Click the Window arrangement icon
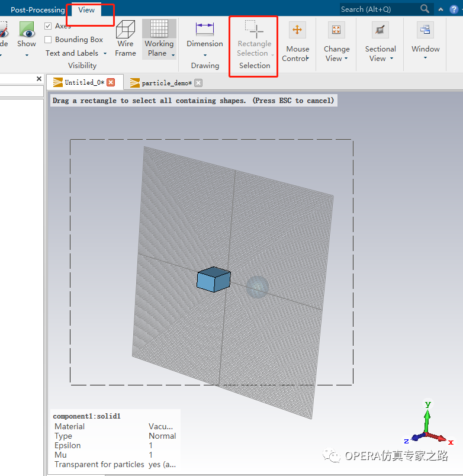Viewport: 463px width, 476px height. [425, 30]
